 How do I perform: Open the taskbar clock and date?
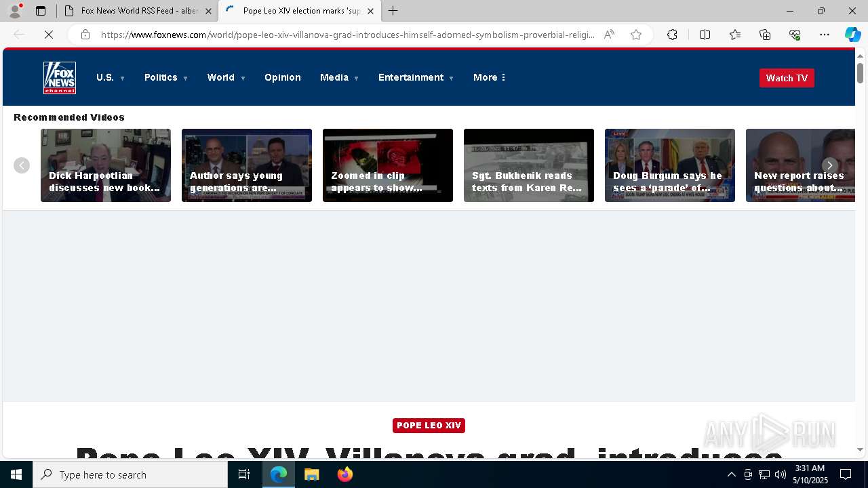[810, 474]
